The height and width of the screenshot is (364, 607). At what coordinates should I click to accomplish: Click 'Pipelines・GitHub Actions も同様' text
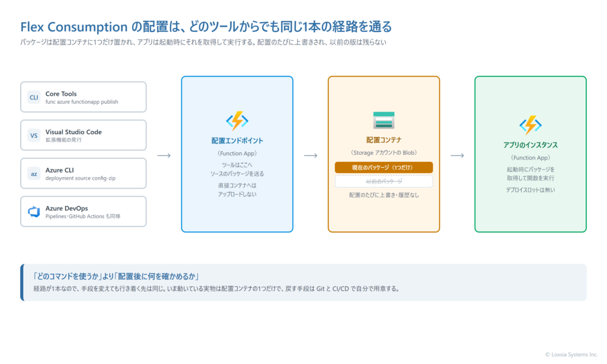(x=83, y=216)
